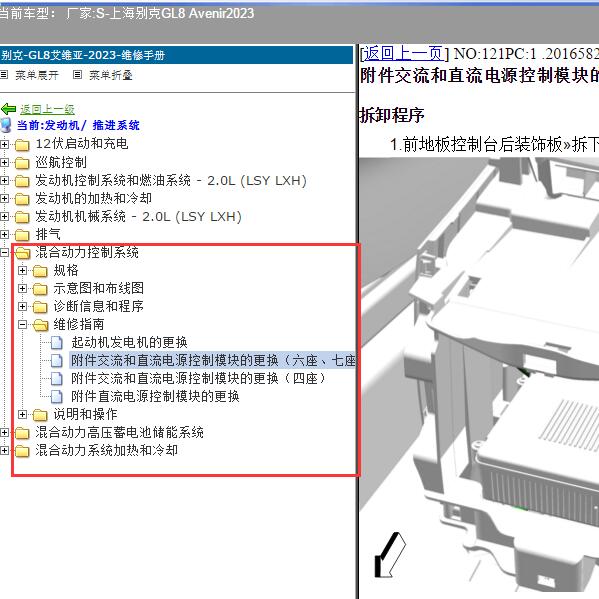
Task: Click open folder icon for 混合动力控制系统
Action: tap(23, 253)
